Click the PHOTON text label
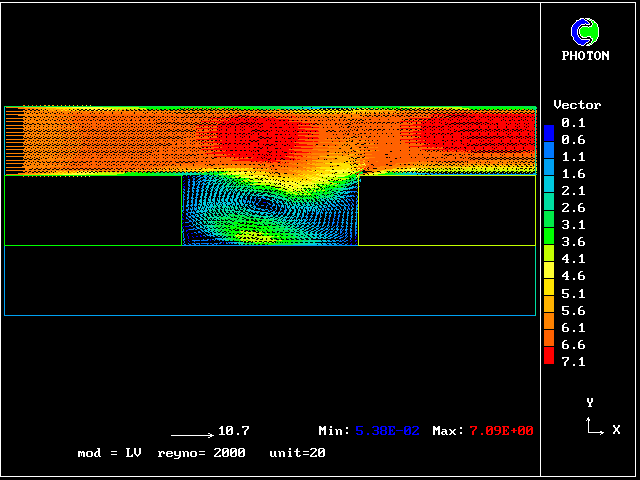 [x=585, y=56]
